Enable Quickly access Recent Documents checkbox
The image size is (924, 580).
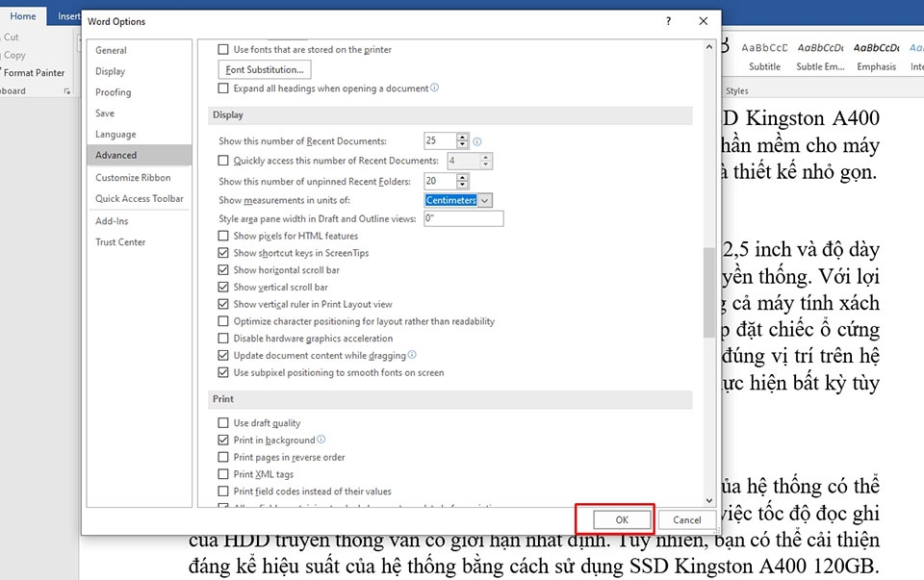pyautogui.click(x=223, y=161)
